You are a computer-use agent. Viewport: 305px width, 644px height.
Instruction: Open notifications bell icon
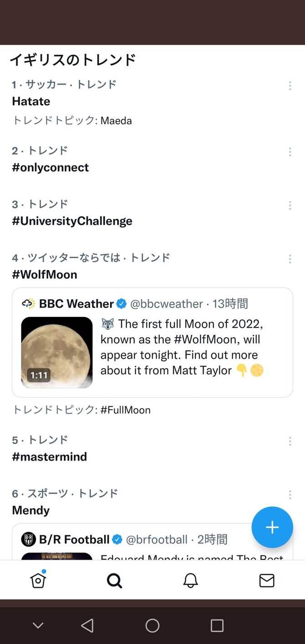click(191, 580)
